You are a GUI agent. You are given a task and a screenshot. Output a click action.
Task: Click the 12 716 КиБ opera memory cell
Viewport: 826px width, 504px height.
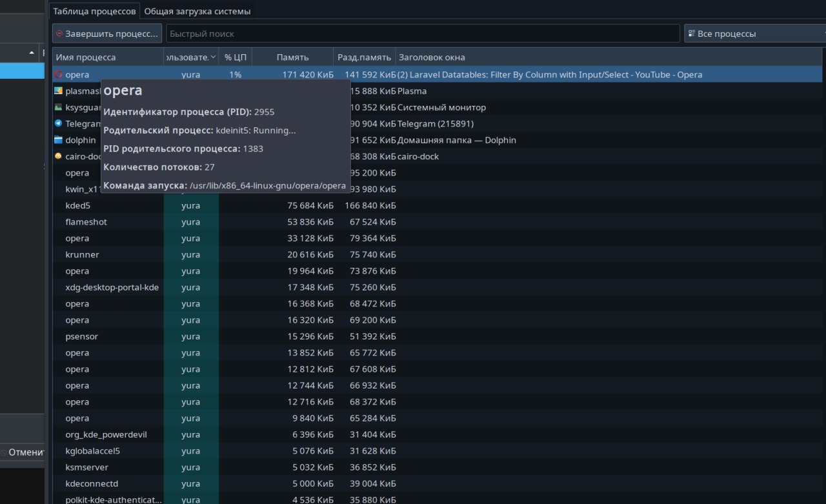(x=310, y=402)
